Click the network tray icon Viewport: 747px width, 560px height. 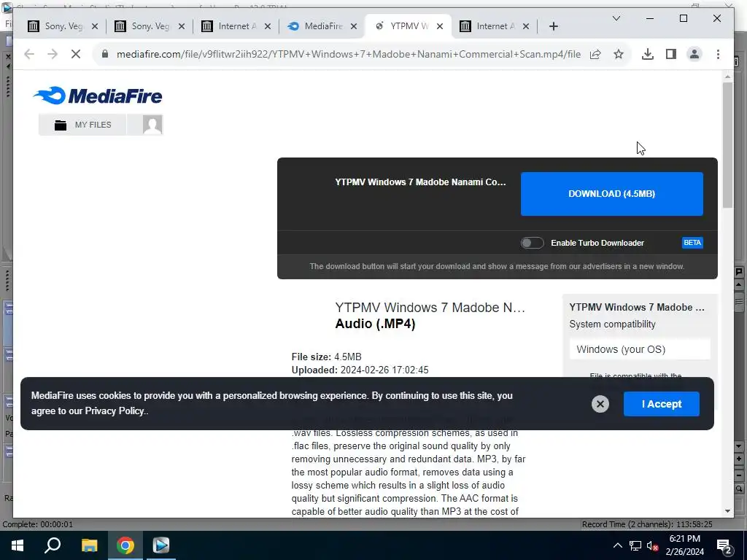635,545
